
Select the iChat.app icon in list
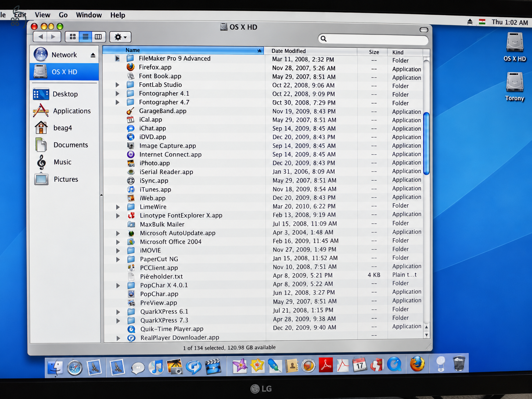click(x=130, y=128)
